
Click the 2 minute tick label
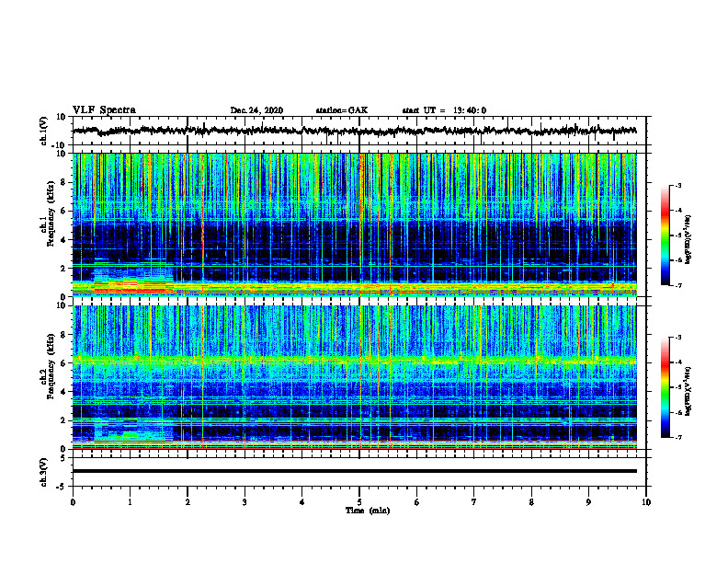[x=188, y=502]
